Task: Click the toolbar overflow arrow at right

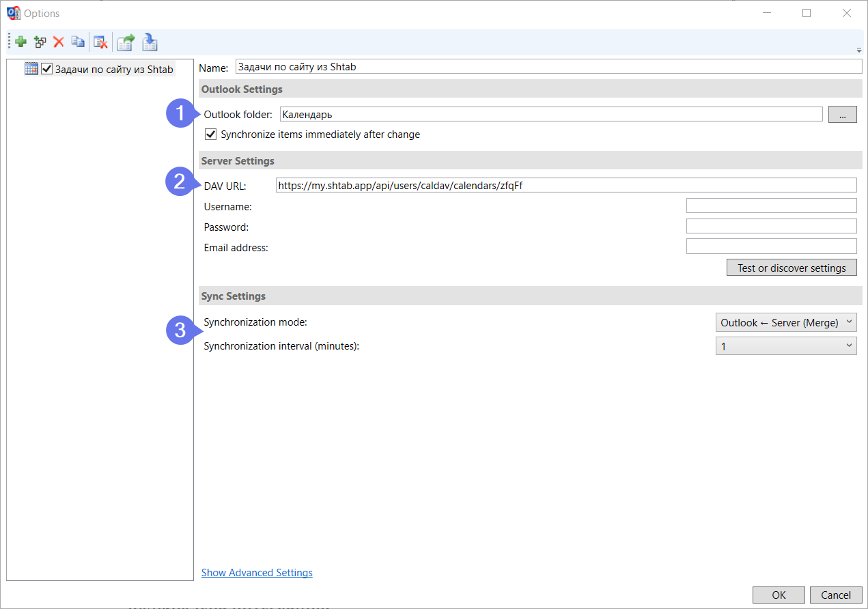Action: click(x=858, y=50)
